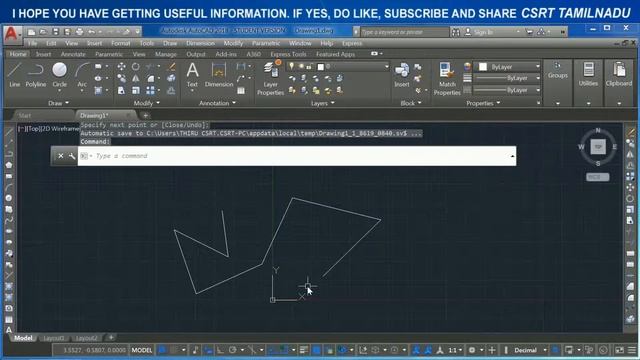Click the Undo arrow in Quick Access toolbar
The height and width of the screenshot is (360, 640).
click(x=91, y=32)
